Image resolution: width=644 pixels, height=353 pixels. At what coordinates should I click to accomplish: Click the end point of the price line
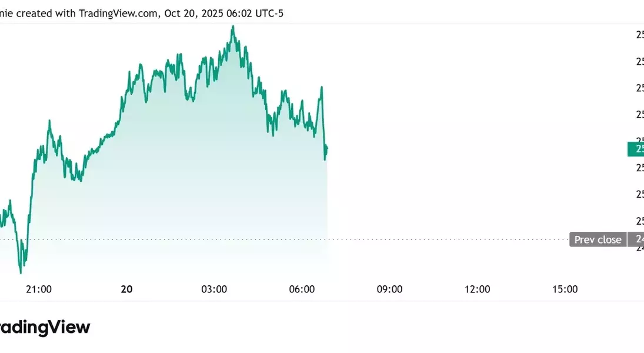(x=326, y=147)
